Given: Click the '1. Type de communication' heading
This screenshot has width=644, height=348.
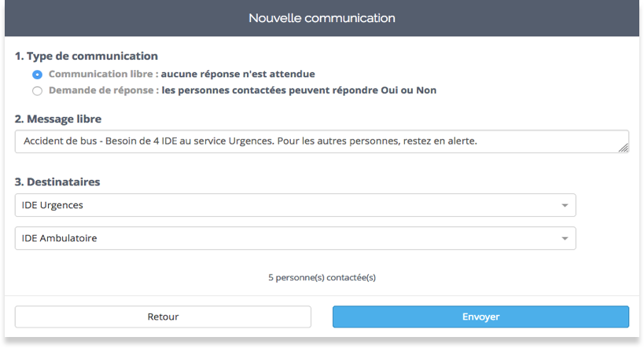Looking at the screenshot, I should (x=86, y=57).
